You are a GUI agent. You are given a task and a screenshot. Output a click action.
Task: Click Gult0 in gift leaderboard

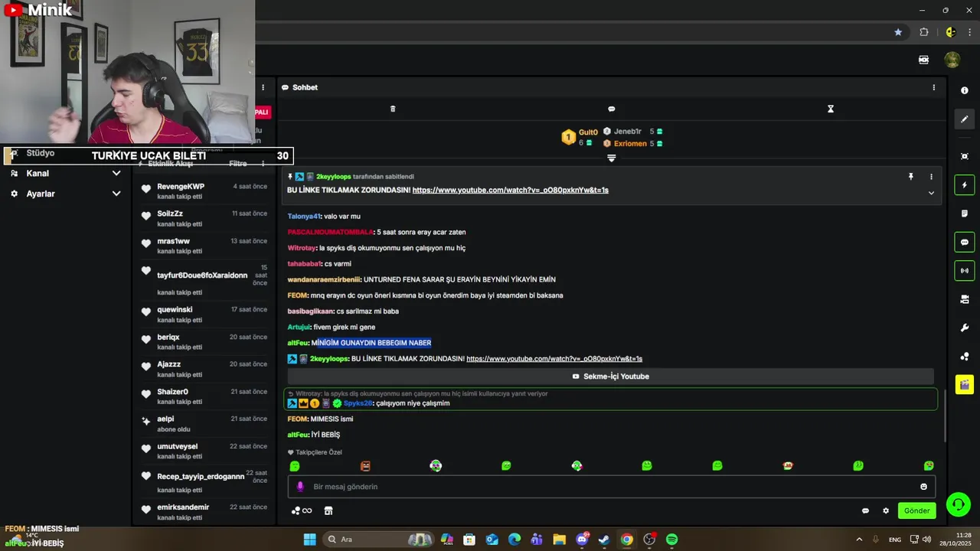[588, 132]
